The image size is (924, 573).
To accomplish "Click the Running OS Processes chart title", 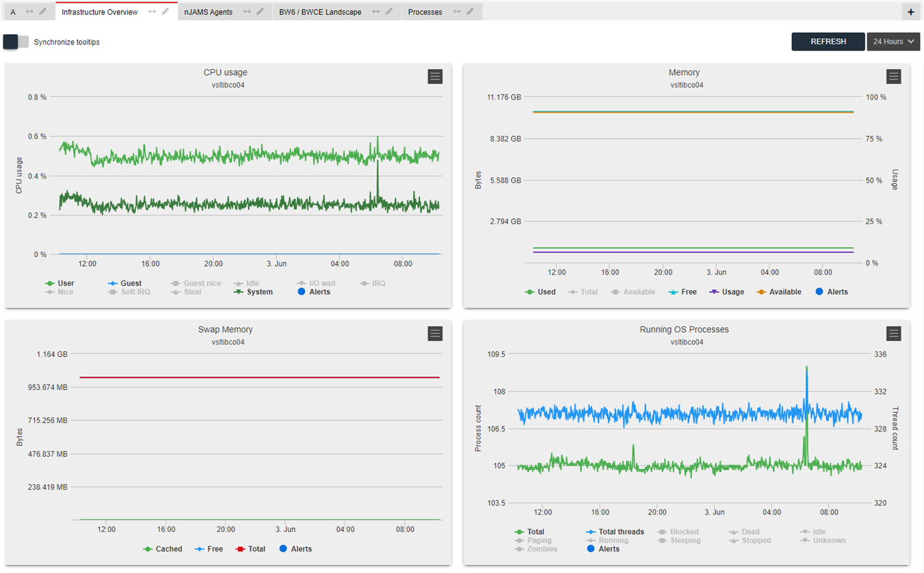I will point(684,330).
